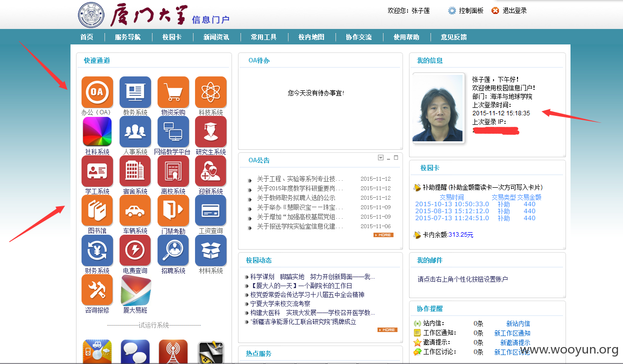This screenshot has width=623, height=364.
Task: Open the 迎新系统 icon
Action: (210, 171)
